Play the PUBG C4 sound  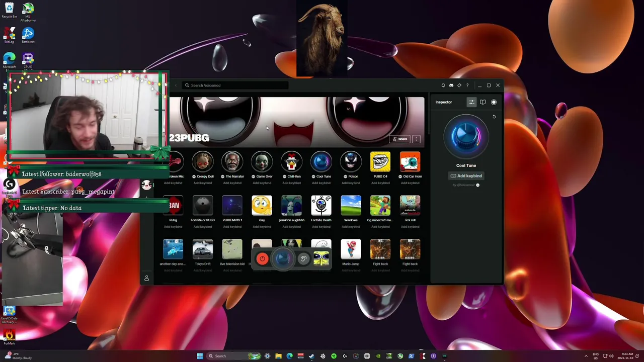380,162
